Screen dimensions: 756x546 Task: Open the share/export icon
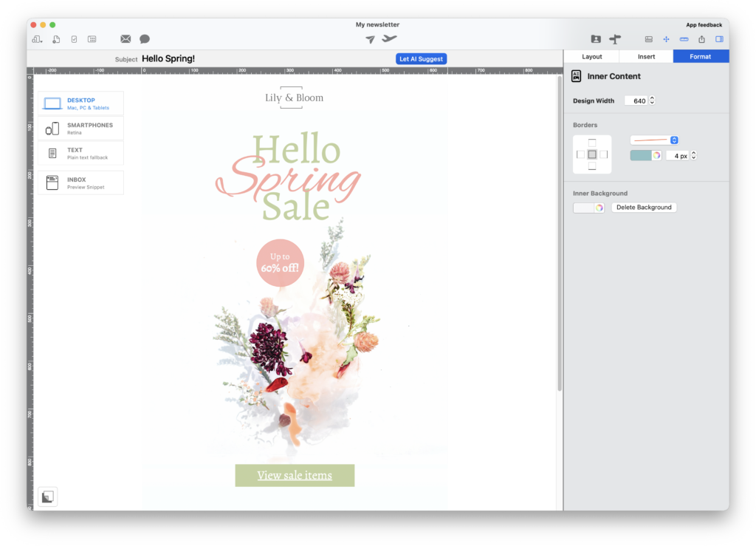coord(701,38)
